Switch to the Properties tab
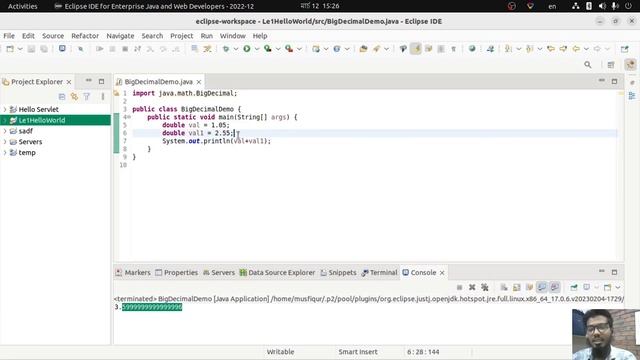 click(176, 273)
